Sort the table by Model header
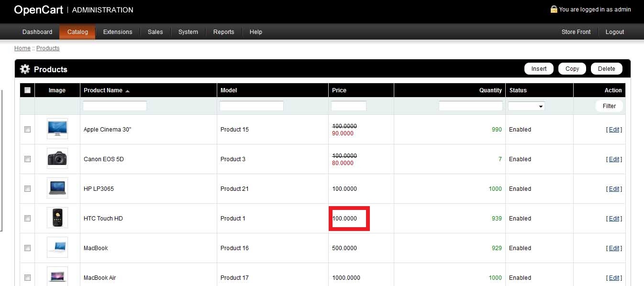Viewport: 644px width, 286px height. tap(229, 90)
